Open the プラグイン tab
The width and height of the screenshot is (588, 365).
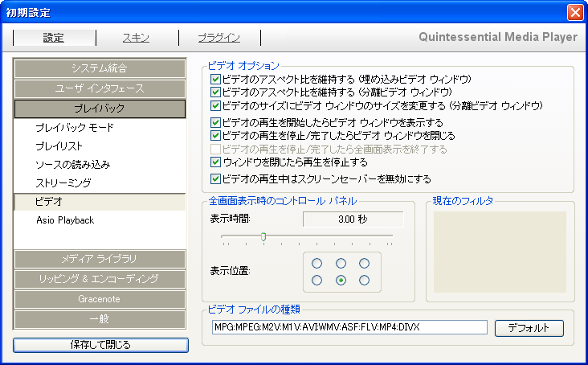219,38
